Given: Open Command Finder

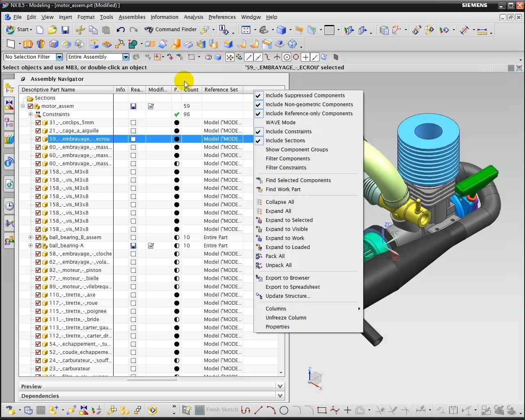Looking at the screenshot, I should coord(171,30).
